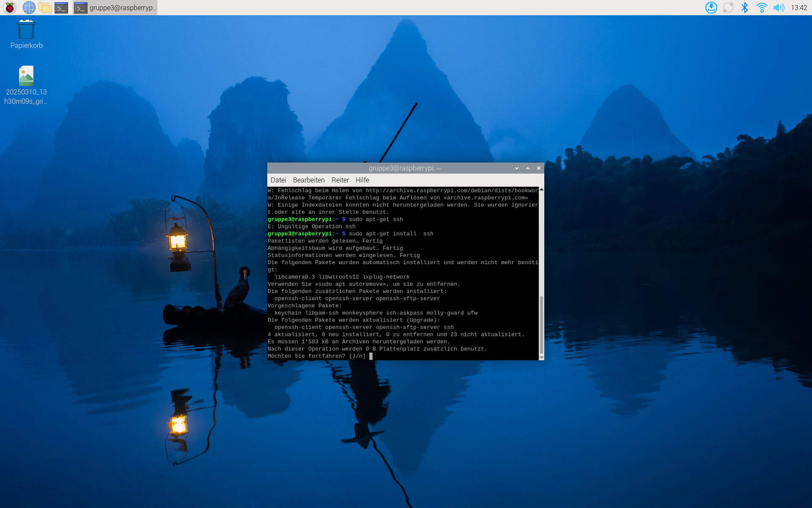Click the sync arrows tray icon
Viewport: 812px width, 508px height.
coord(728,8)
